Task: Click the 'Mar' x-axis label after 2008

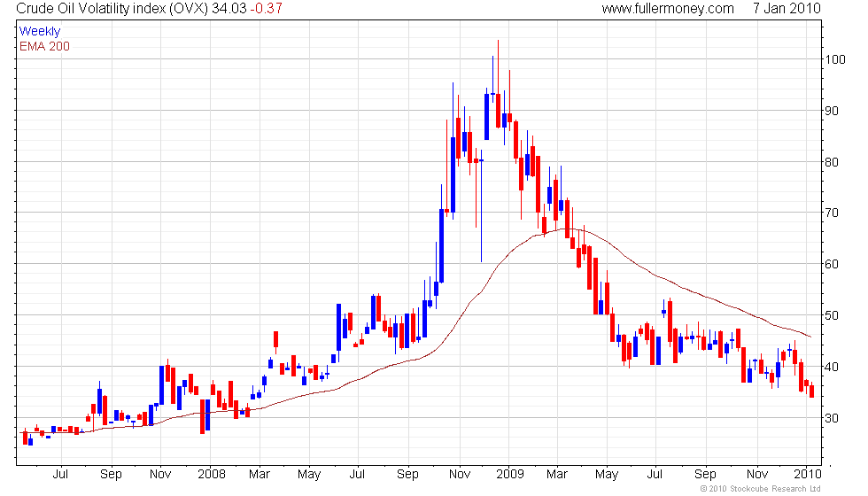Action: click(x=259, y=475)
